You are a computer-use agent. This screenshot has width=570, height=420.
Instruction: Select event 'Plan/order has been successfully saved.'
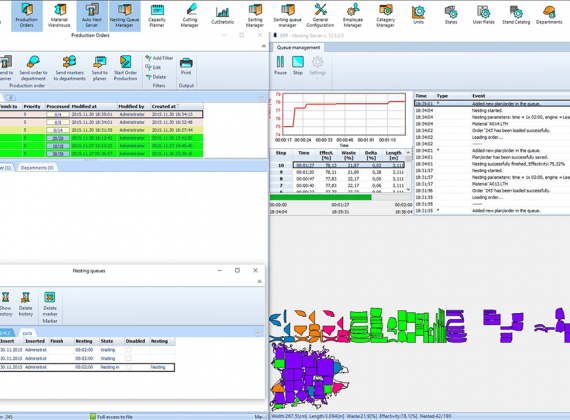(x=492, y=157)
